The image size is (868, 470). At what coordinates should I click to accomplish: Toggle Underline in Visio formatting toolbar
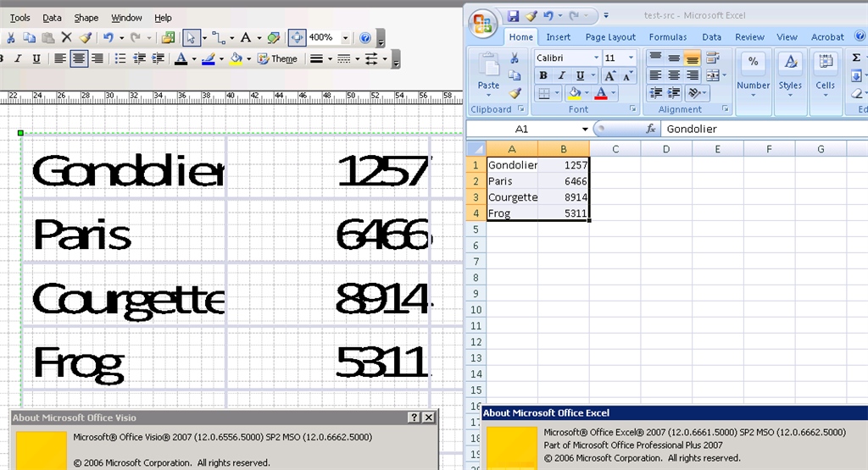(36, 58)
